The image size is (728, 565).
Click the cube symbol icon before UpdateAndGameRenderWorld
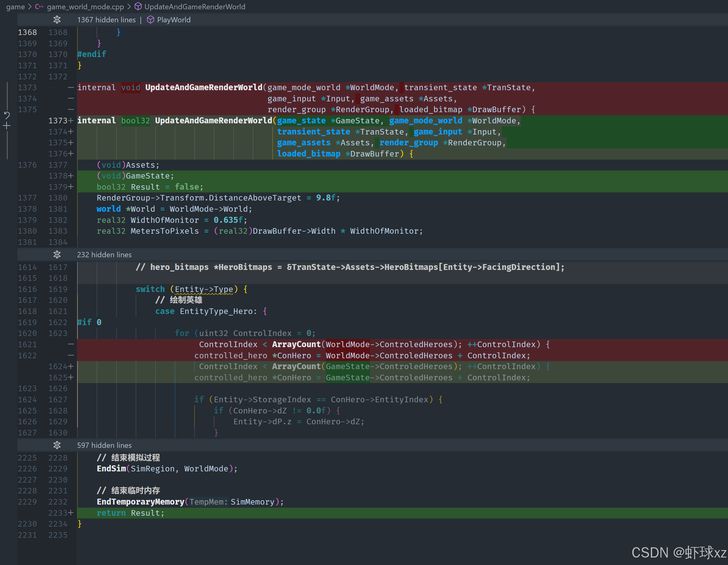(138, 7)
